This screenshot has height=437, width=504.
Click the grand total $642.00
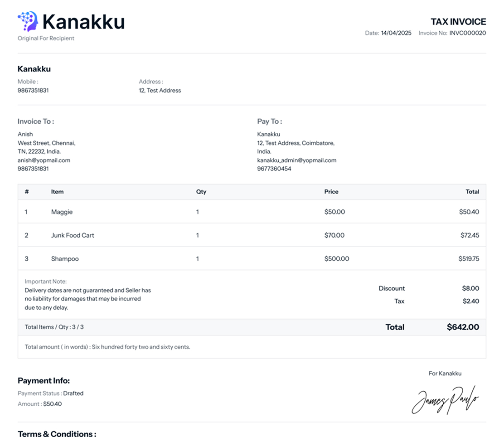tap(463, 327)
